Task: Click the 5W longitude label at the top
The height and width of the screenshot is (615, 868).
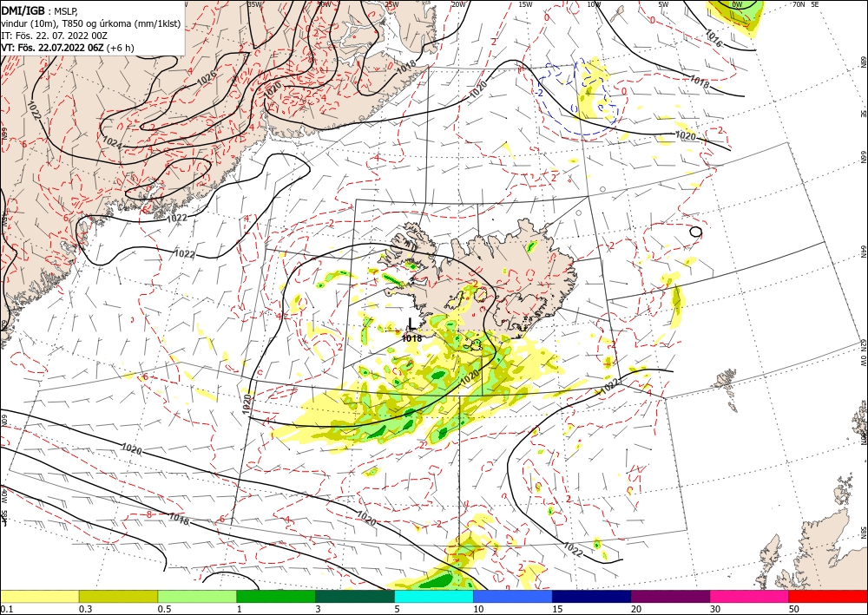Action: click(x=663, y=4)
